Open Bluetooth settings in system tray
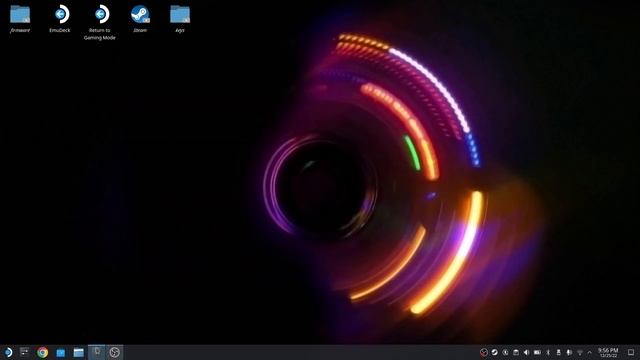 [x=548, y=352]
